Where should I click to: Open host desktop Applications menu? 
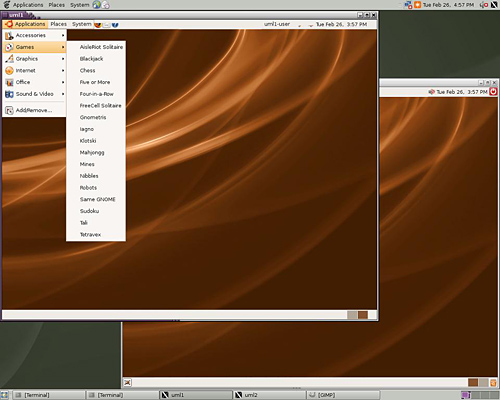(x=28, y=5)
